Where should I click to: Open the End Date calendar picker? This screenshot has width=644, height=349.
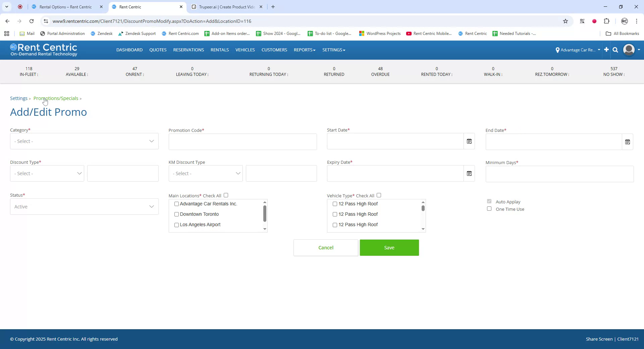pos(628,142)
